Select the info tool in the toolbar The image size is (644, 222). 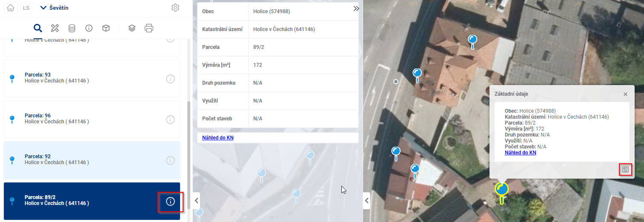click(x=89, y=28)
